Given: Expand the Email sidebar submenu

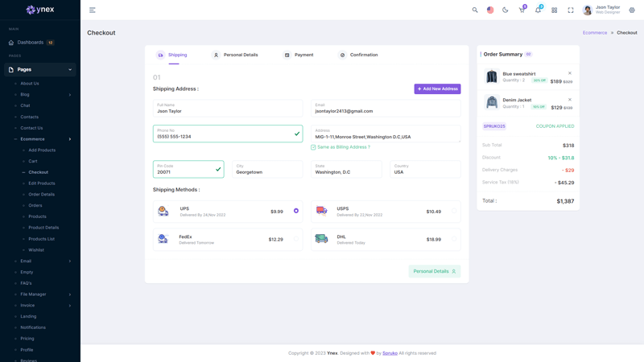Looking at the screenshot, I should (x=42, y=261).
